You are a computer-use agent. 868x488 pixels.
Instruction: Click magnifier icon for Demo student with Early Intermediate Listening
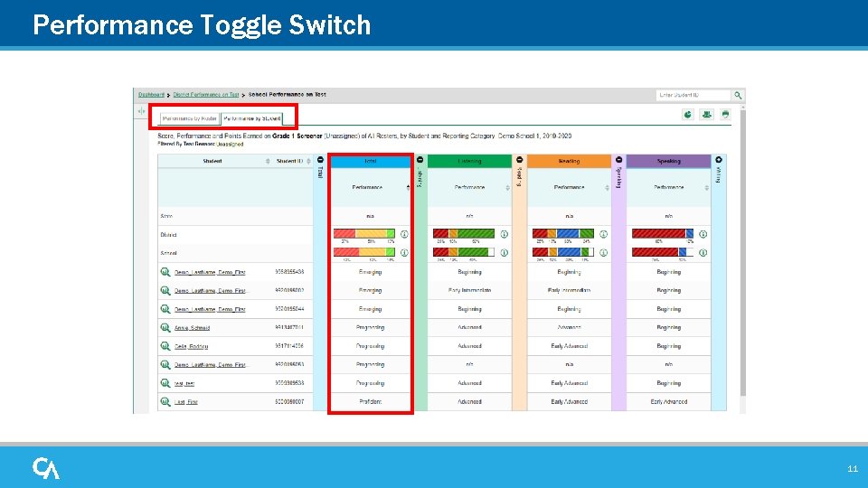[165, 290]
